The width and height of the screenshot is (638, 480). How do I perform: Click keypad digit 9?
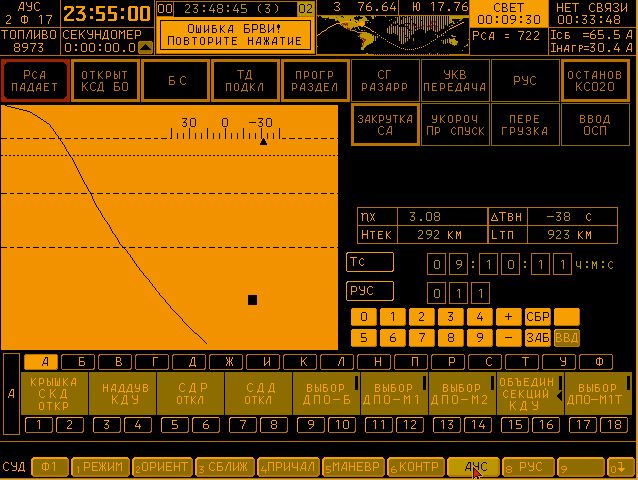tap(480, 338)
